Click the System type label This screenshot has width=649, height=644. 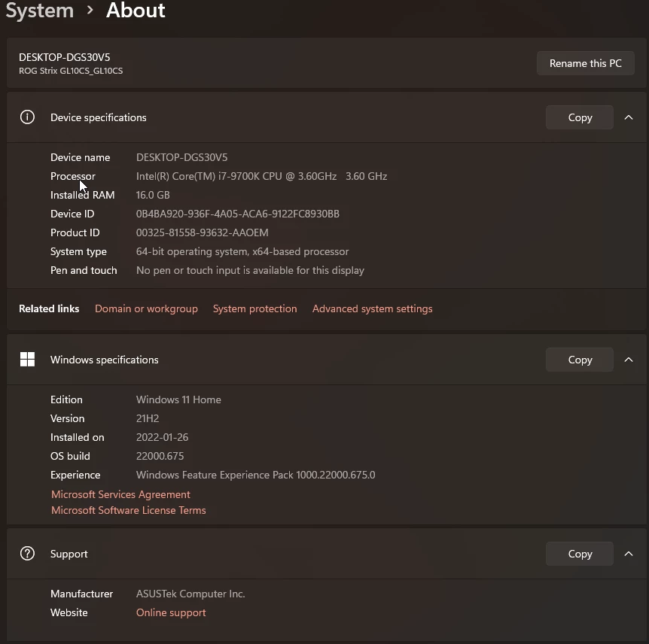pos(78,251)
